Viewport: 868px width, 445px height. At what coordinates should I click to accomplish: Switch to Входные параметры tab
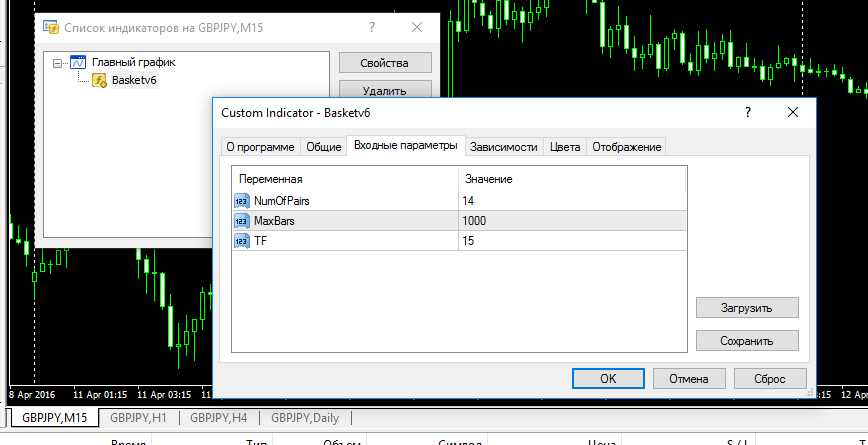coord(406,146)
